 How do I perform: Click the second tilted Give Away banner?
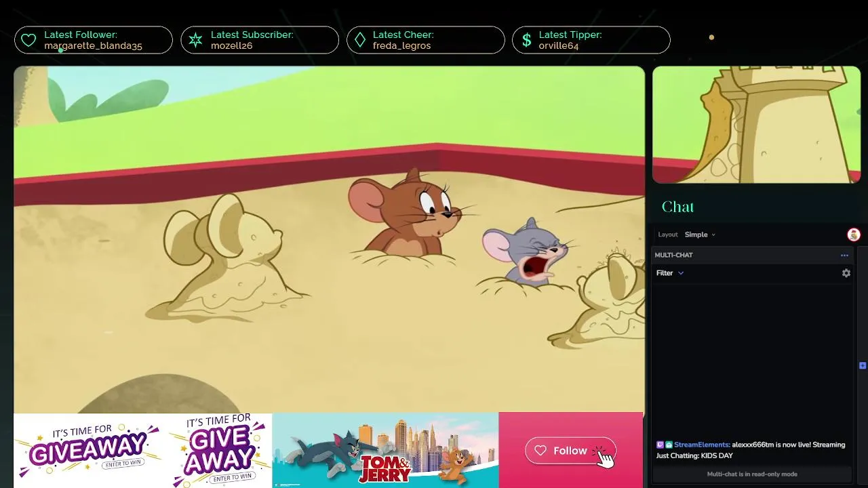point(218,449)
